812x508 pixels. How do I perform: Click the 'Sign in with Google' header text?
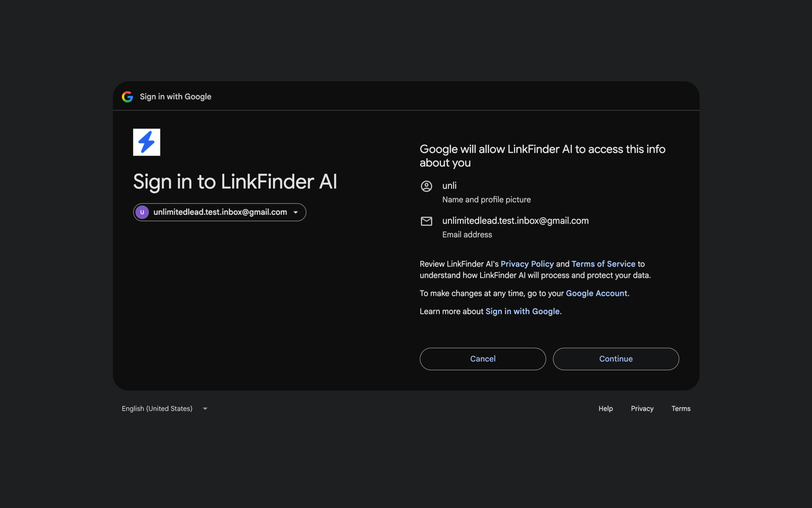176,97
